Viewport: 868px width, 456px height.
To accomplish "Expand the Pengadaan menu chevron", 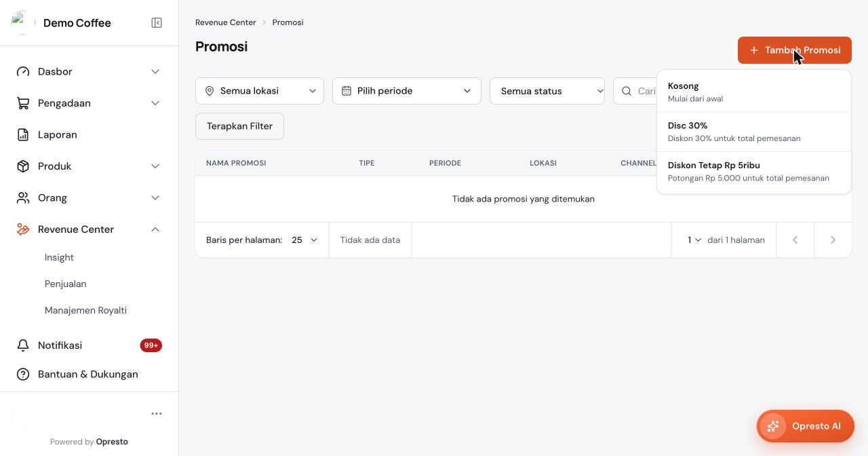I will pos(155,103).
